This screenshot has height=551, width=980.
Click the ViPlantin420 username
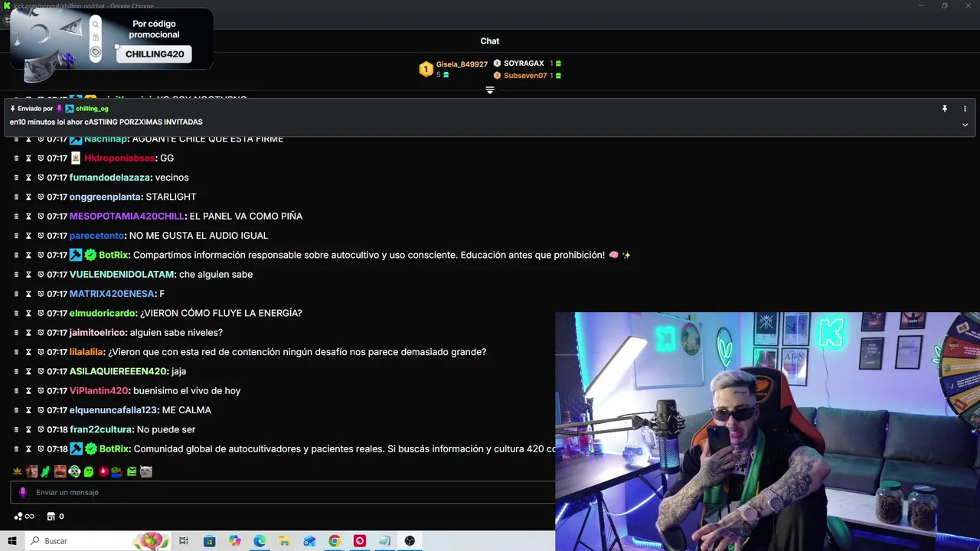point(99,391)
